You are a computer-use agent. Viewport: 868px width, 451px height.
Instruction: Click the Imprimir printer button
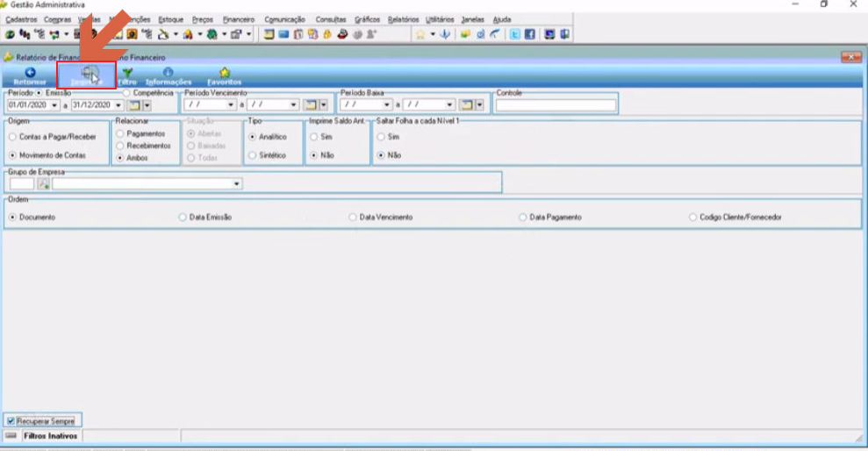click(87, 75)
